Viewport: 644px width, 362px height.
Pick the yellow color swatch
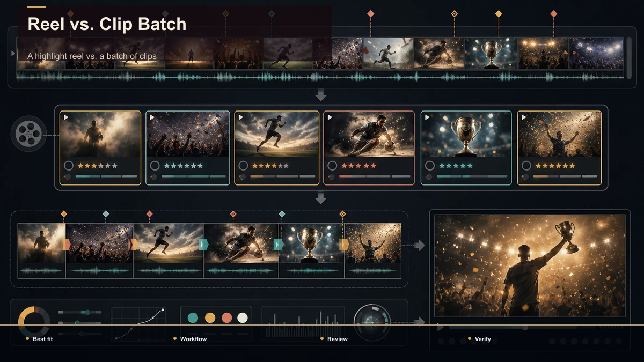(x=210, y=318)
